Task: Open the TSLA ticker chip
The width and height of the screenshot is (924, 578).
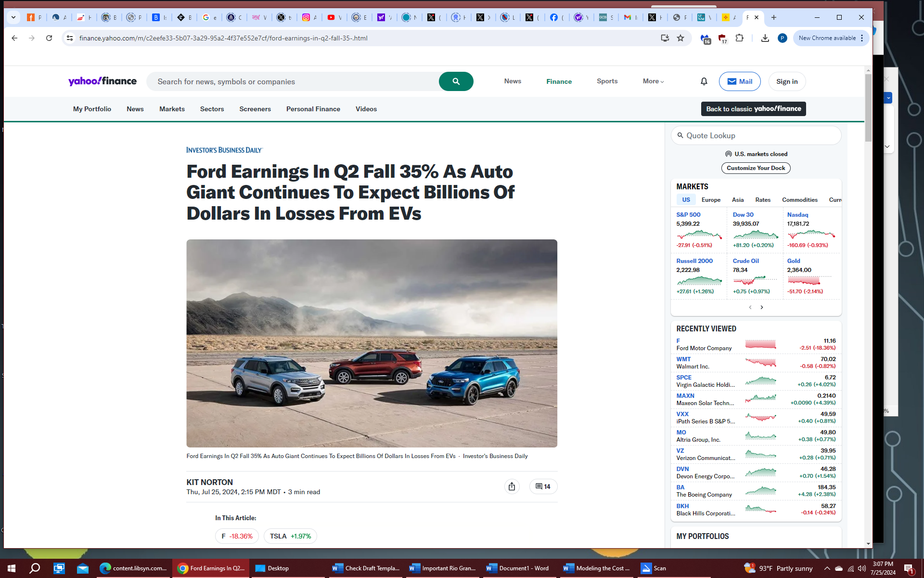Action: point(290,536)
